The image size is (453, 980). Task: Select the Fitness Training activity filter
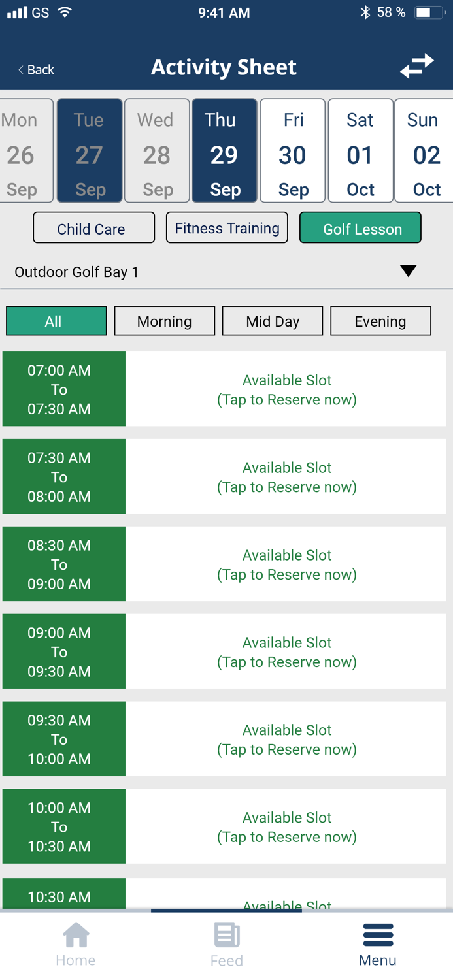coord(227,227)
